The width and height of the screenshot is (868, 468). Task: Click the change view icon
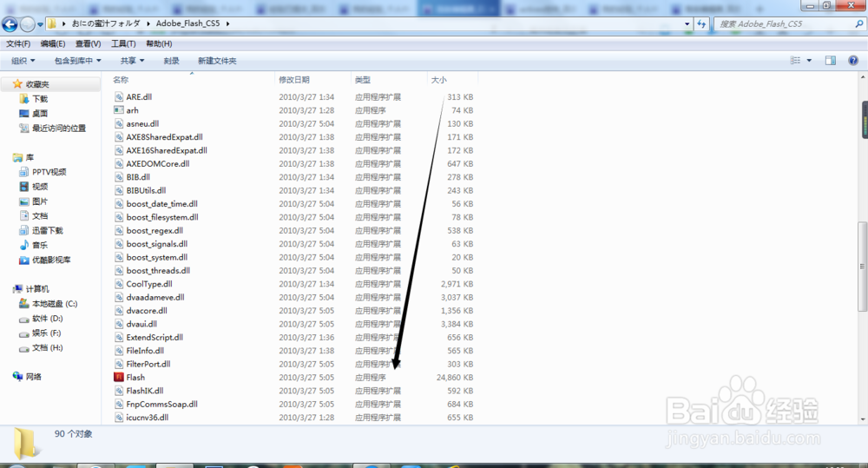795,61
